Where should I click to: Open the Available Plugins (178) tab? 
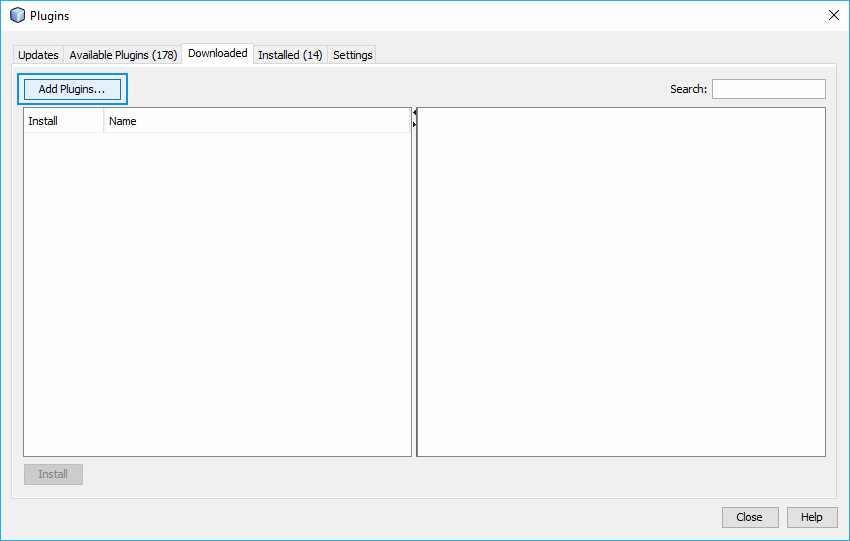coord(123,55)
